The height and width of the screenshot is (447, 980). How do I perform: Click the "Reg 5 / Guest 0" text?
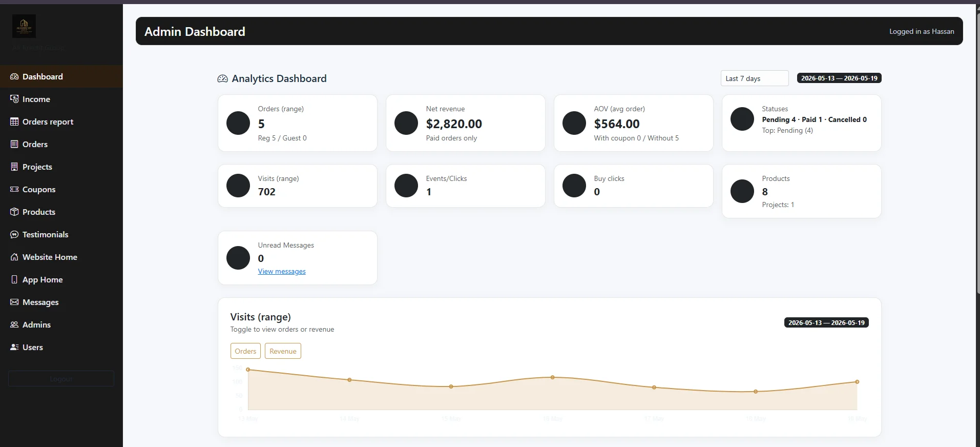point(282,138)
